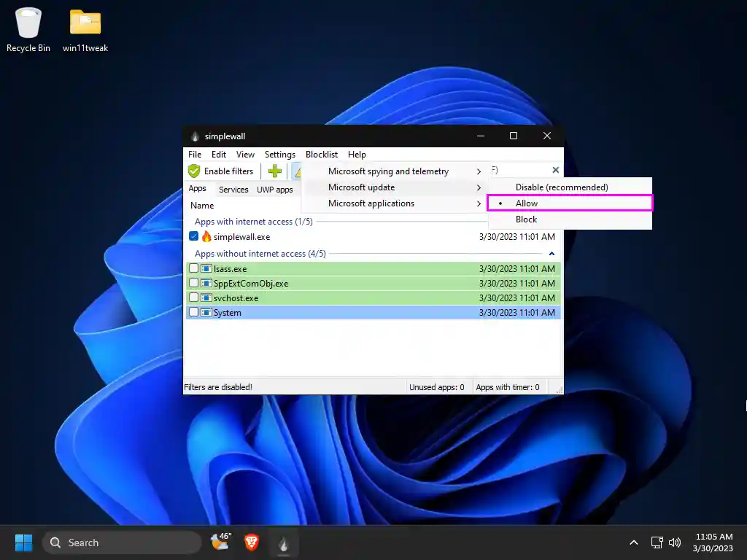Open the Settings menu
Screen dimensions: 747x560
click(279, 155)
